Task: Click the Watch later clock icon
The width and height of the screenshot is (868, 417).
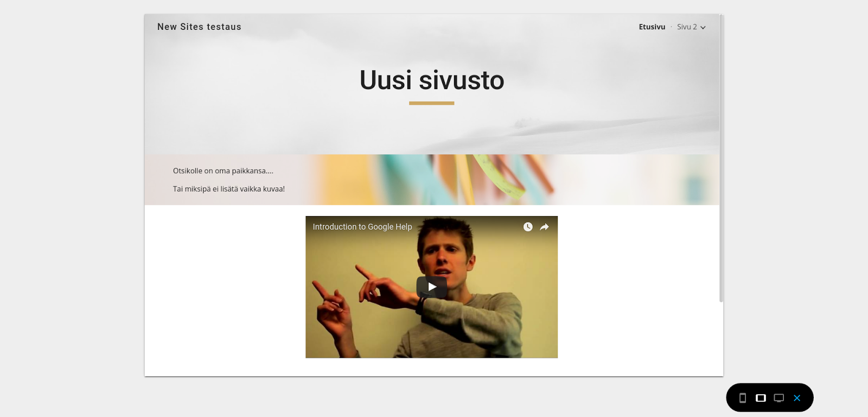Action: [x=528, y=227]
